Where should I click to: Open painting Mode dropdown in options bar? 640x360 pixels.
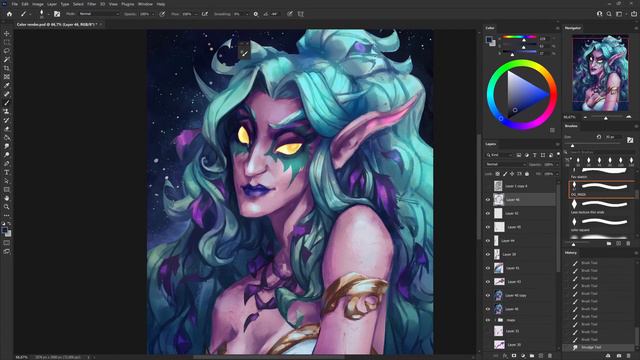[98, 14]
